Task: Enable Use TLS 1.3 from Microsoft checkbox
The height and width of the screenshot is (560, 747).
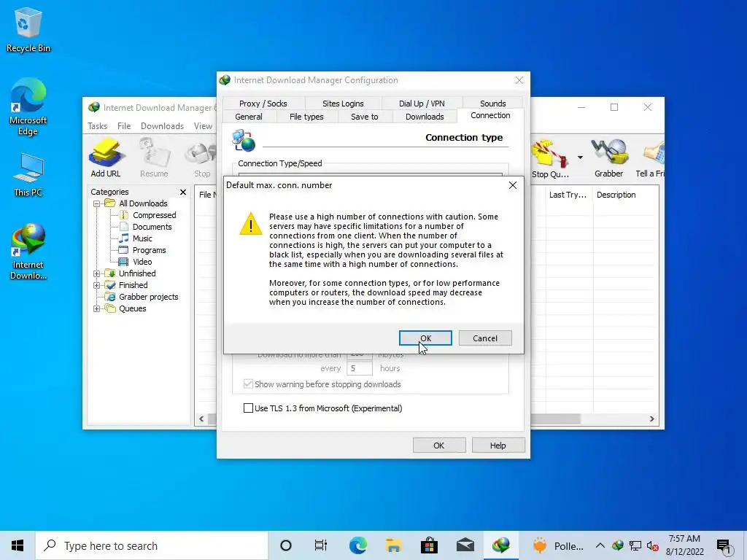Action: click(x=248, y=408)
